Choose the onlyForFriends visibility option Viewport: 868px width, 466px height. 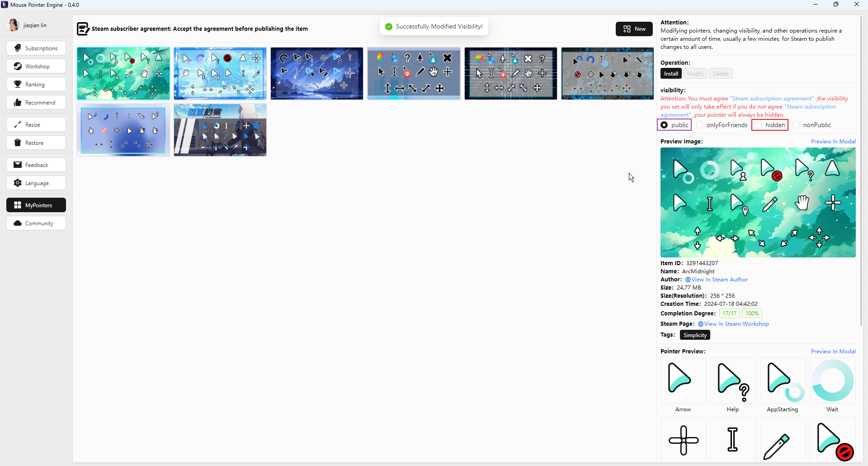699,125
